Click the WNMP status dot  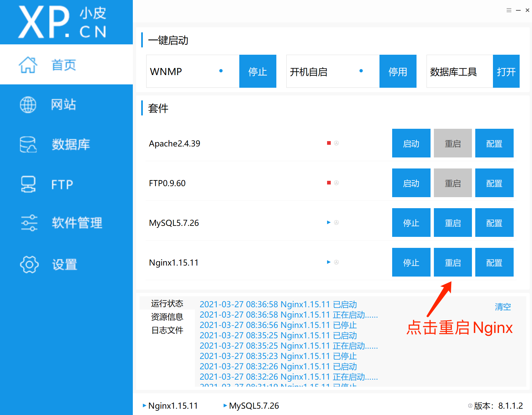(x=221, y=71)
